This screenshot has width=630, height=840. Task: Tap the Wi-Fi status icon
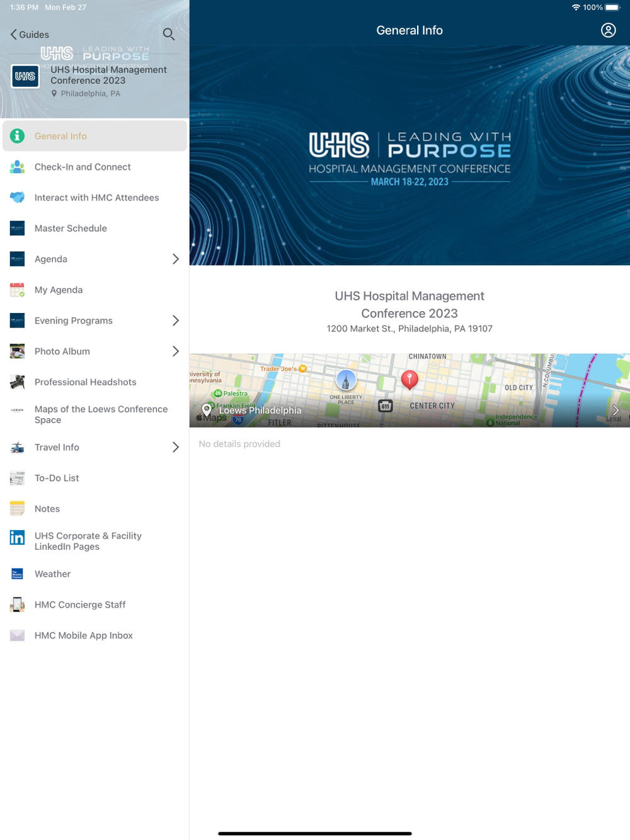pos(576,8)
